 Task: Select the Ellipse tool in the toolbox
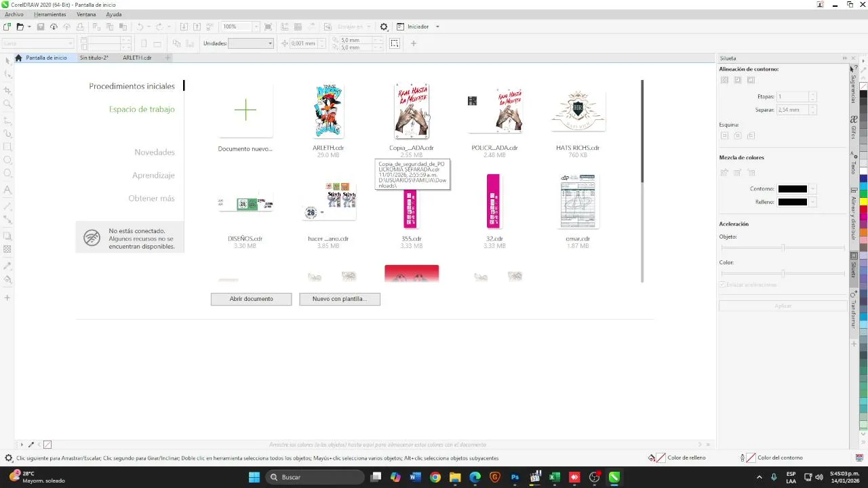tap(7, 161)
